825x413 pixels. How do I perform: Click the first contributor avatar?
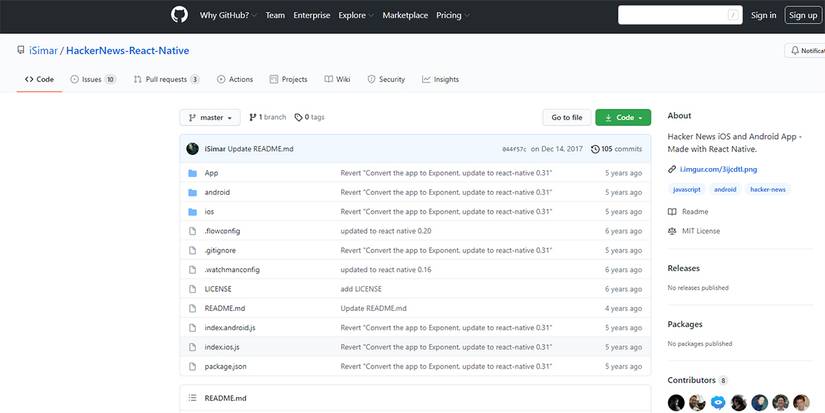pyautogui.click(x=676, y=402)
